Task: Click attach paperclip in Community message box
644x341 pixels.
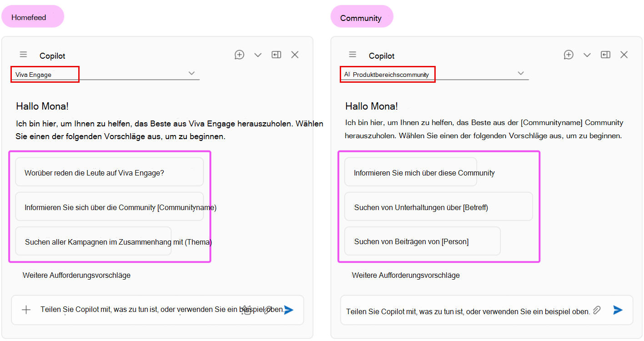Action: [x=597, y=310]
